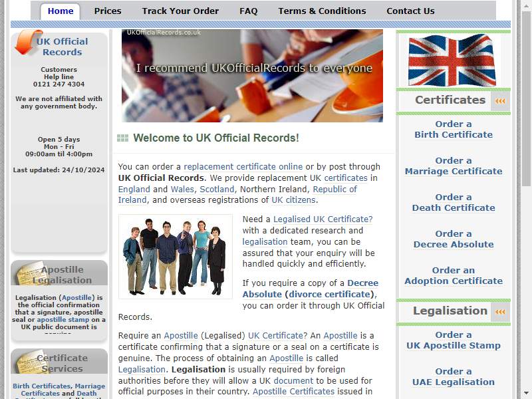Open the FAQ page
532x399 pixels.
[x=248, y=11]
